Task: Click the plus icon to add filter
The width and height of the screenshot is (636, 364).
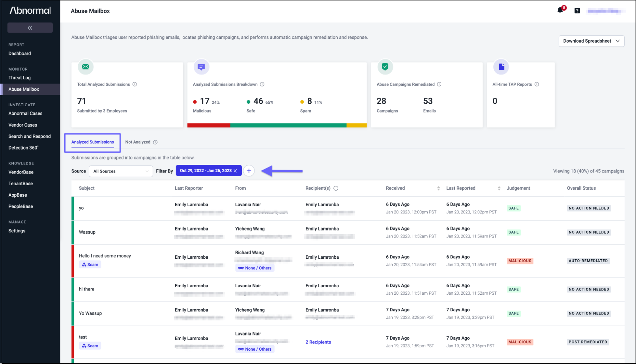Action: pyautogui.click(x=249, y=171)
